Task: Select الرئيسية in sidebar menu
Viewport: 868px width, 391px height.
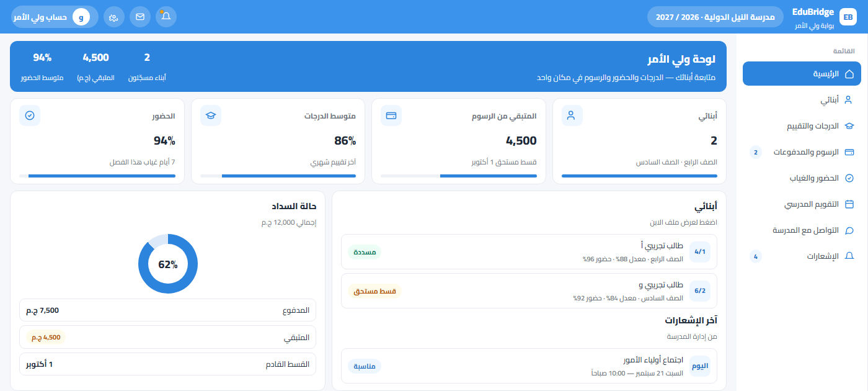Action: pos(802,74)
